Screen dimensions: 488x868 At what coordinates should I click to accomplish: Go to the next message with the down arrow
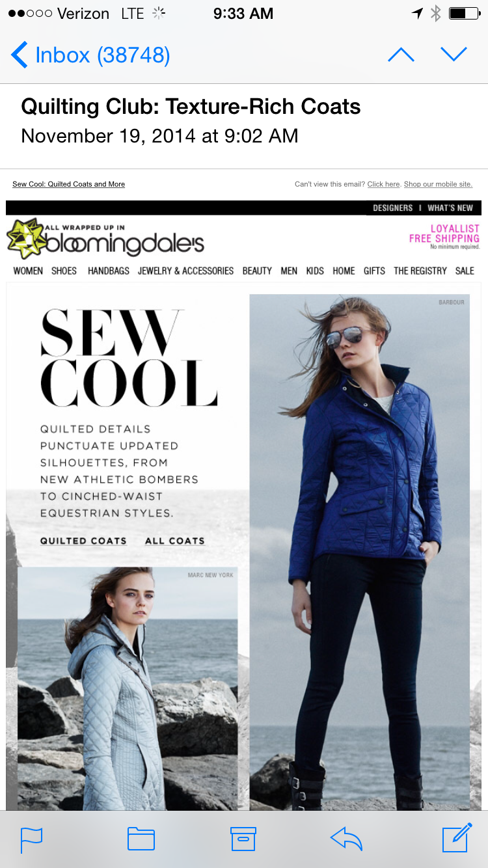coord(454,55)
